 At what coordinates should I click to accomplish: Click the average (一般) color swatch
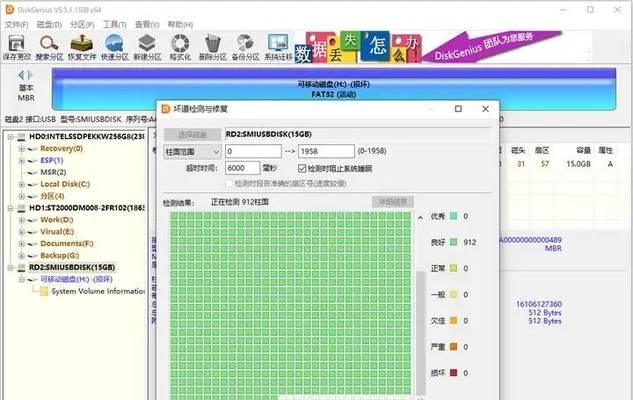[453, 295]
